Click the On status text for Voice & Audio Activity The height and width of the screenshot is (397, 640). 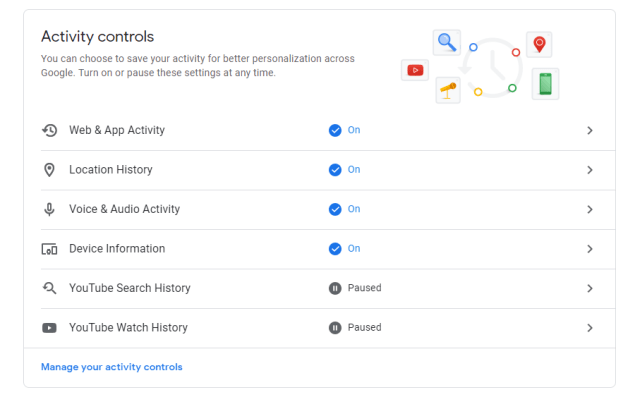[354, 209]
